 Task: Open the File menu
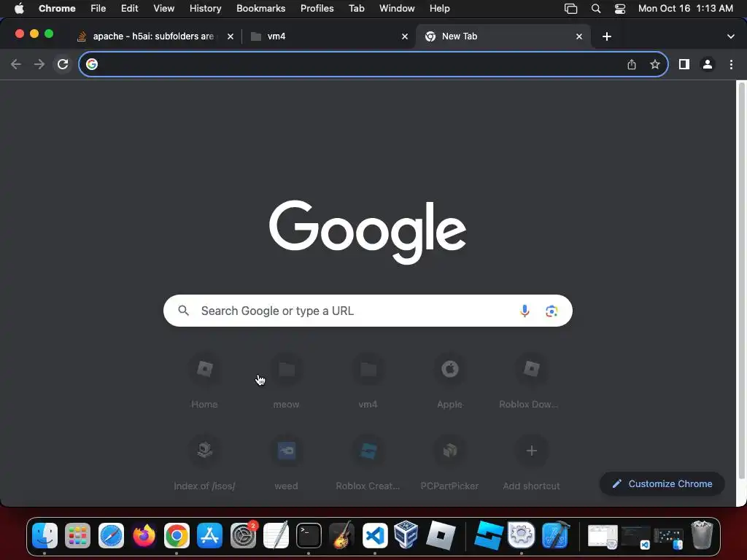98,9
